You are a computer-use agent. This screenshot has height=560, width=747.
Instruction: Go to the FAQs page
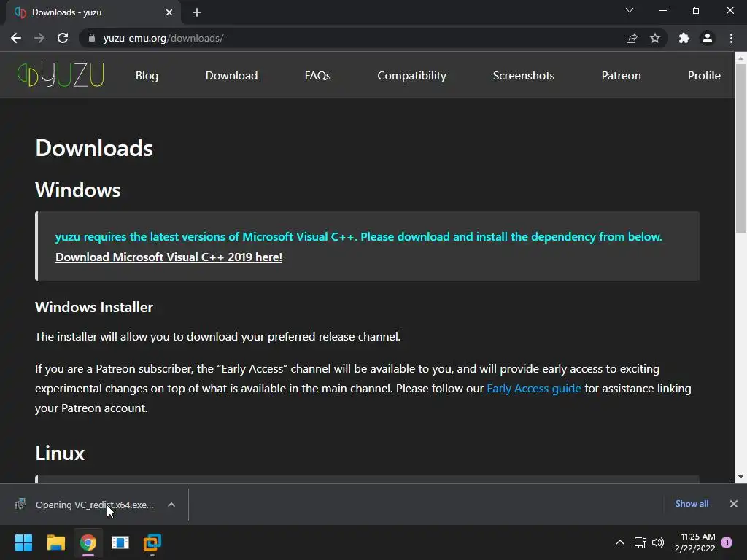pyautogui.click(x=318, y=75)
